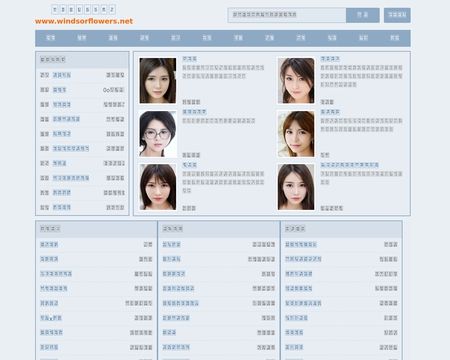Select the first item in the blue navigation bar
450x360 pixels.
(x=50, y=38)
